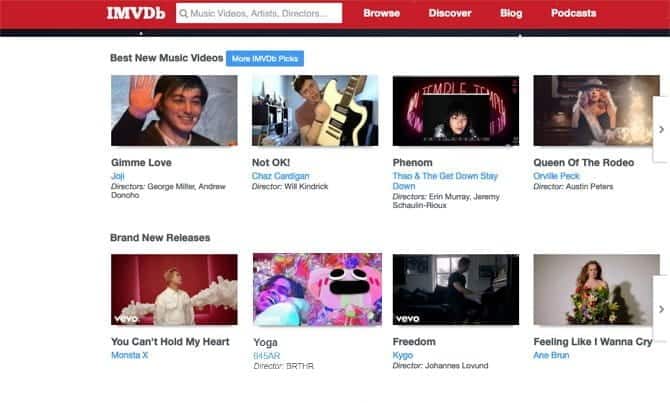The height and width of the screenshot is (403, 670).
Task: Open the Not OK! video thumbnail
Action: (x=315, y=111)
